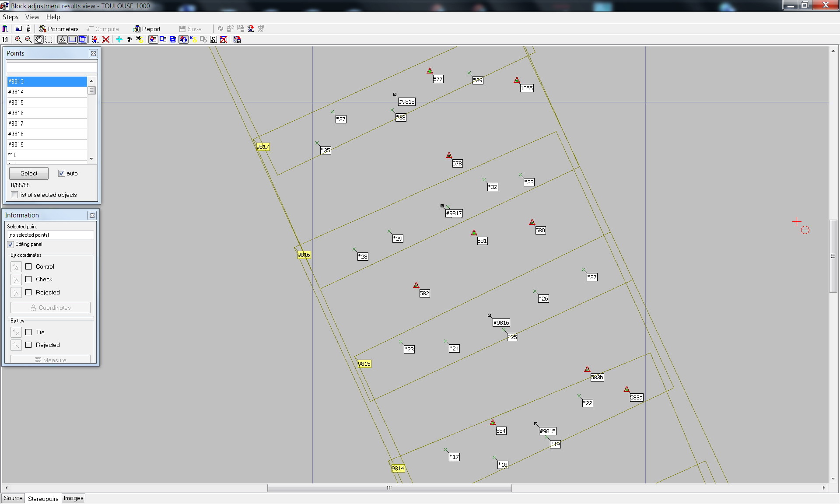Click points list scroll-down arrow
Screen dimensions: 840x504
[x=91, y=159]
